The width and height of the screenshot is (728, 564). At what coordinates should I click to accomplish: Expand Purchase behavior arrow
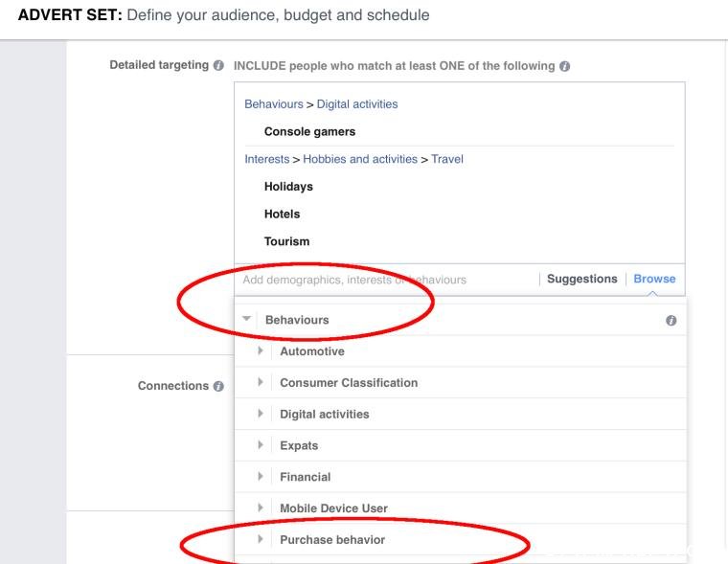[x=261, y=539]
